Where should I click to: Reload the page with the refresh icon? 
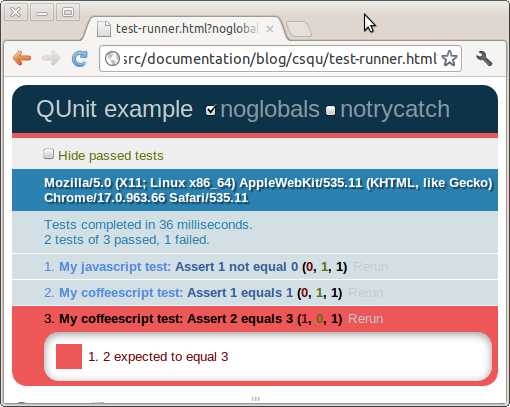pos(80,59)
